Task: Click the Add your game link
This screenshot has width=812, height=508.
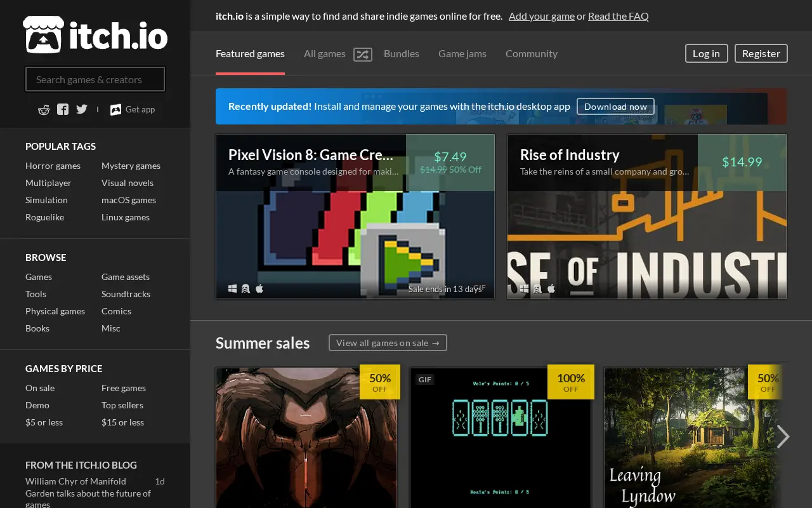Action: (542, 17)
